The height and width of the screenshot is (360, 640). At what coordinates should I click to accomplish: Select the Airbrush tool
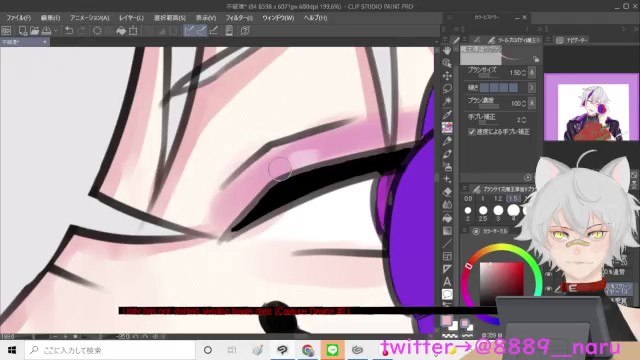pyautogui.click(x=447, y=167)
